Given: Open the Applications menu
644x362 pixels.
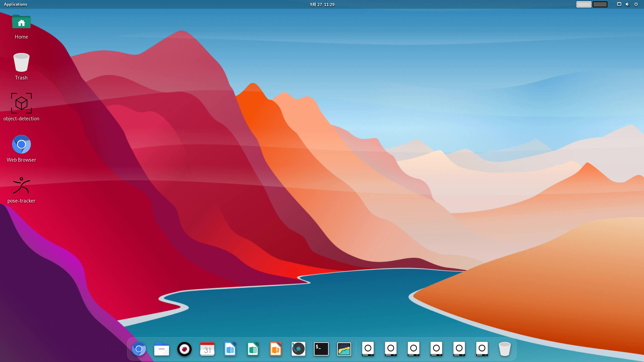Looking at the screenshot, I should click(15, 4).
